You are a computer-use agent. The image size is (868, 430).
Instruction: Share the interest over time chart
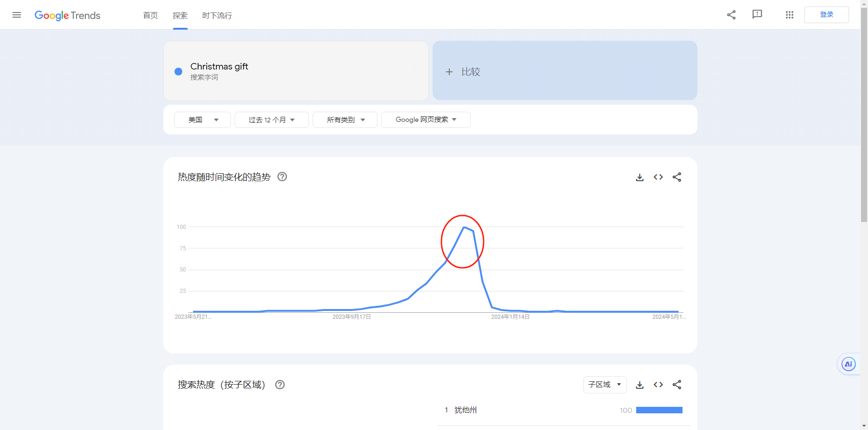677,177
